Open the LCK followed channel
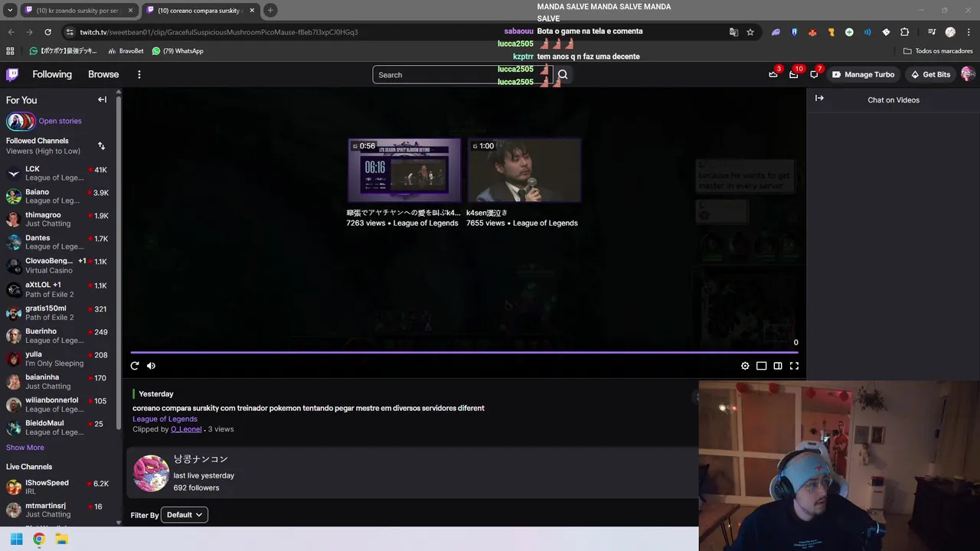 click(58, 173)
